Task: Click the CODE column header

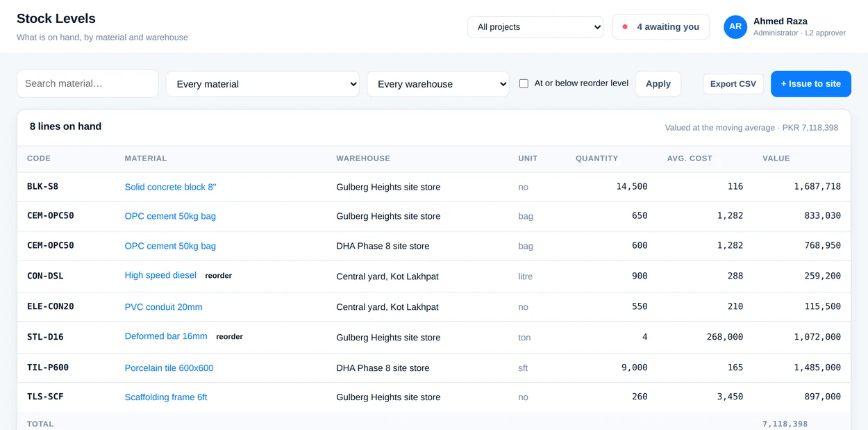Action: (39, 158)
